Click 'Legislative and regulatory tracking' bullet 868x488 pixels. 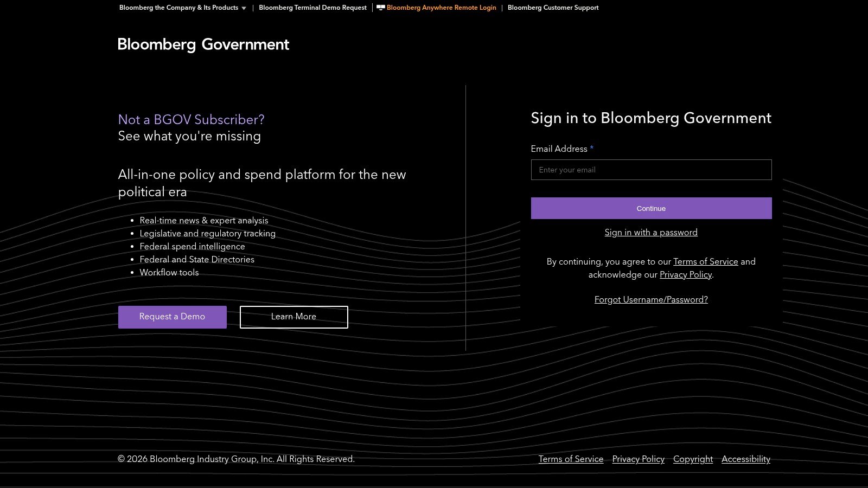[208, 234]
